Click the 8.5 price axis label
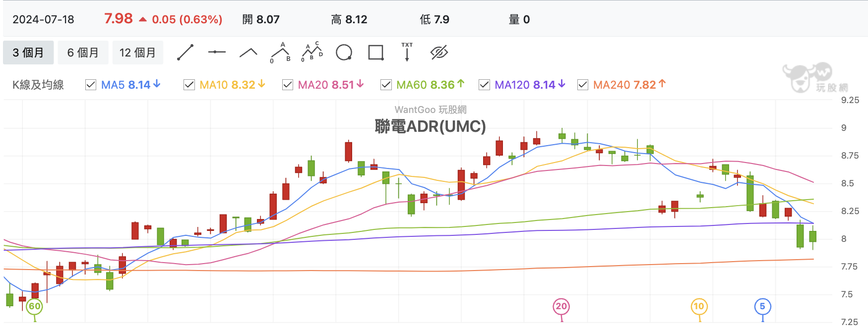868x331 pixels. coord(848,183)
